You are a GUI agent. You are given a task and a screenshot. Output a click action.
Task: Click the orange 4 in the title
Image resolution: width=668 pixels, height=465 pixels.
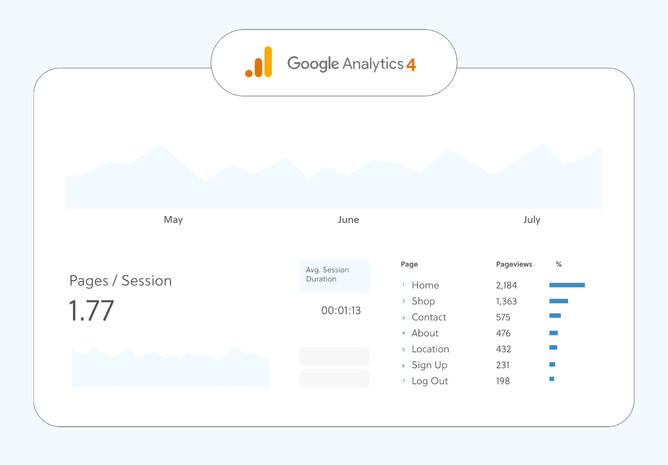[411, 64]
